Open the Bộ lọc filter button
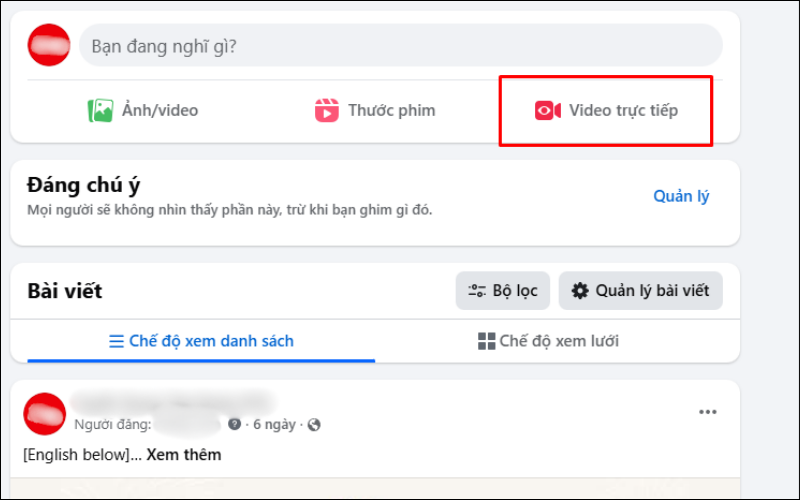Viewport: 800px width, 500px height. [503, 290]
